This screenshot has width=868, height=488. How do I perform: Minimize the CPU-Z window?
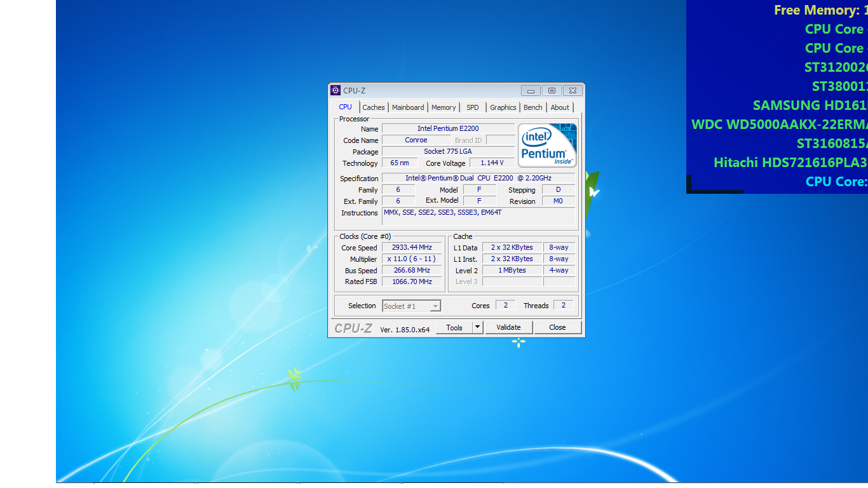pyautogui.click(x=531, y=91)
